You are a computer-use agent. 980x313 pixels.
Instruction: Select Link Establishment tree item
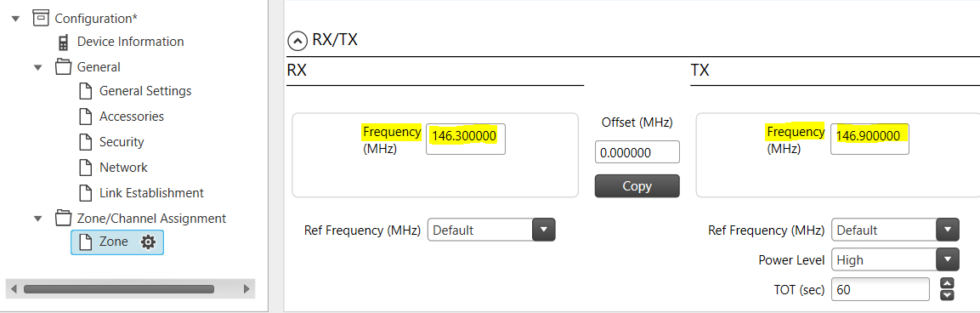(141, 193)
